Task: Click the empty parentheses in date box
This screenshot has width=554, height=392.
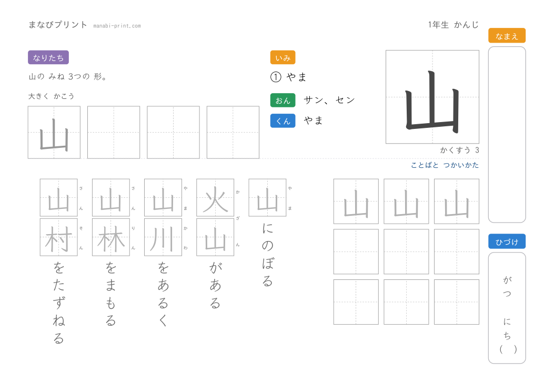Action: click(x=508, y=349)
